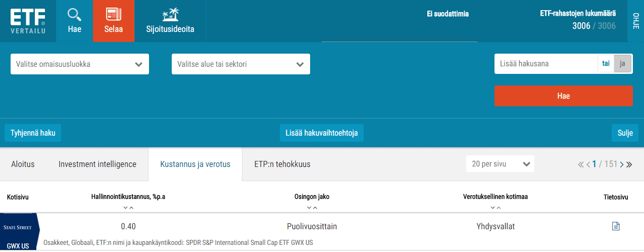The image size is (644, 252).
Task: Select the Selaa newspaper icon
Action: [114, 14]
